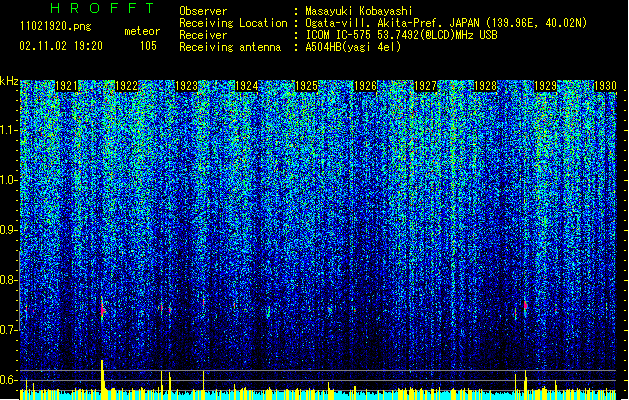Click the 1.0 frequency axis label
629x400 pixels.
9,180
